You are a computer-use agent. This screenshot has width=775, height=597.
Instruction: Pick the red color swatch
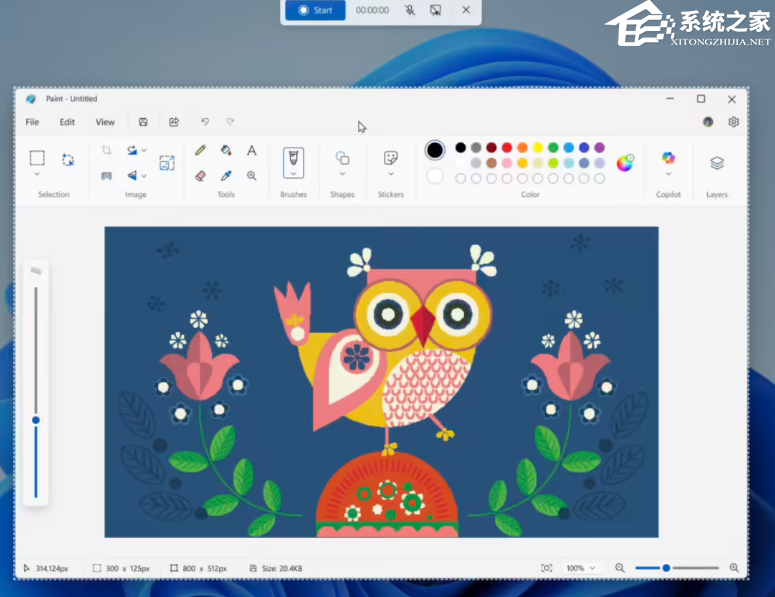tap(507, 148)
